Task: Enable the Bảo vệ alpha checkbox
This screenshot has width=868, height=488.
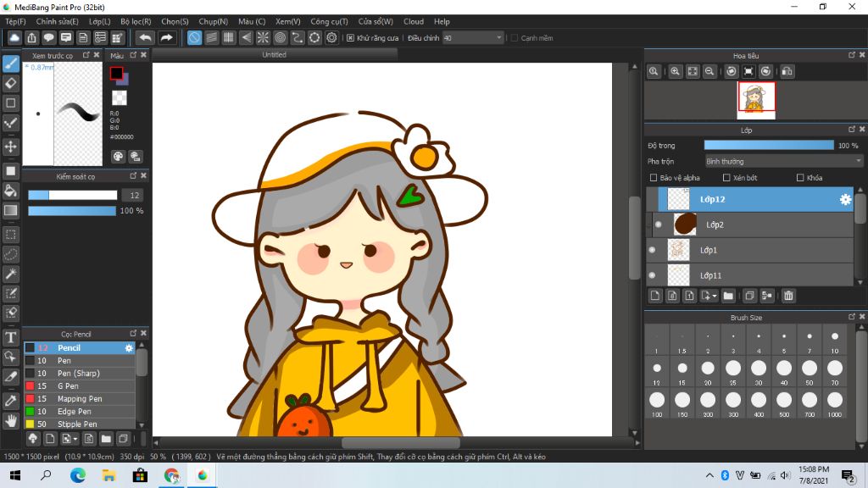Action: (654, 178)
